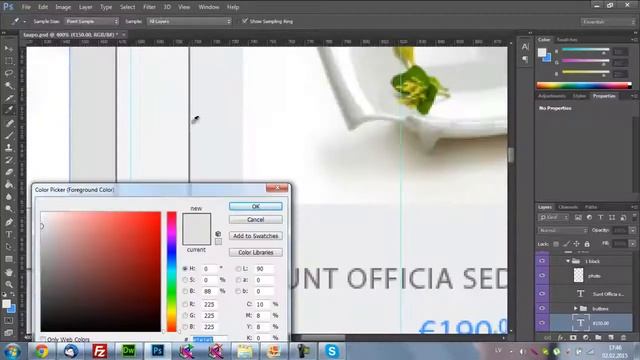640x360 pixels.
Task: Select the L lightness radio button
Action: pos(238,269)
